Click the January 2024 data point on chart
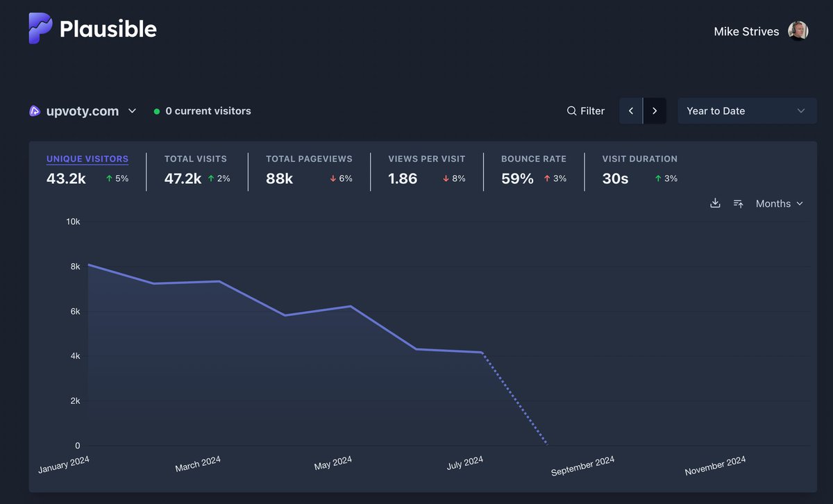The image size is (833, 504). point(88,264)
